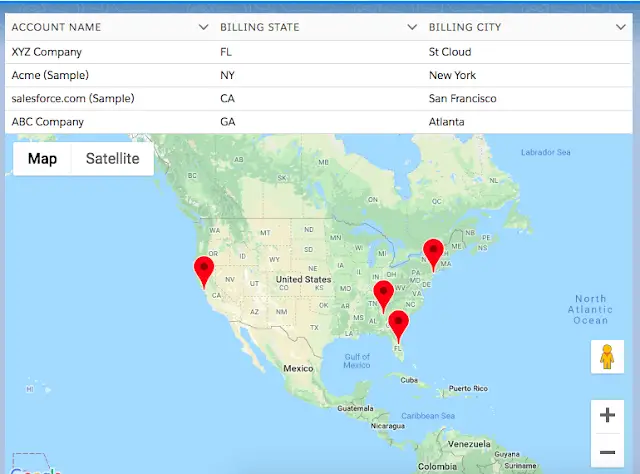
Task: Click the map pin over Georgia
Action: click(383, 293)
